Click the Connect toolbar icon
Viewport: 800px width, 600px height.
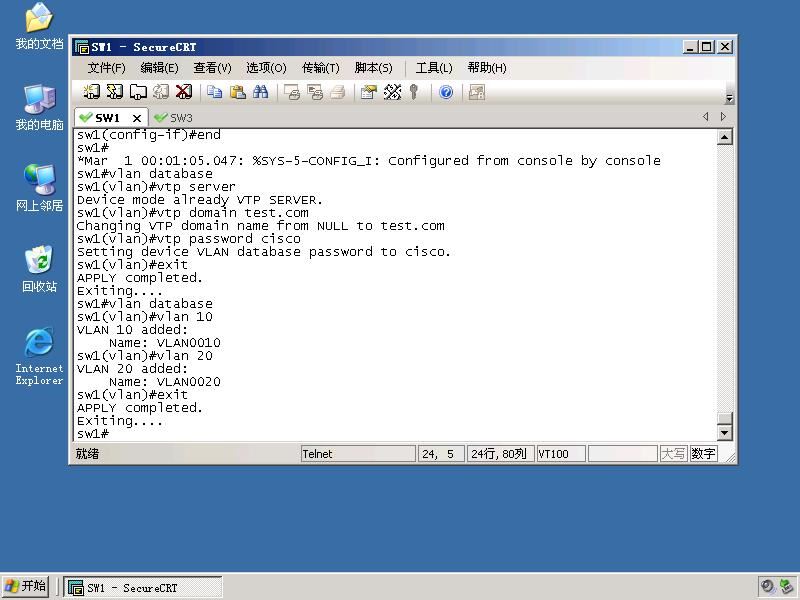91,92
